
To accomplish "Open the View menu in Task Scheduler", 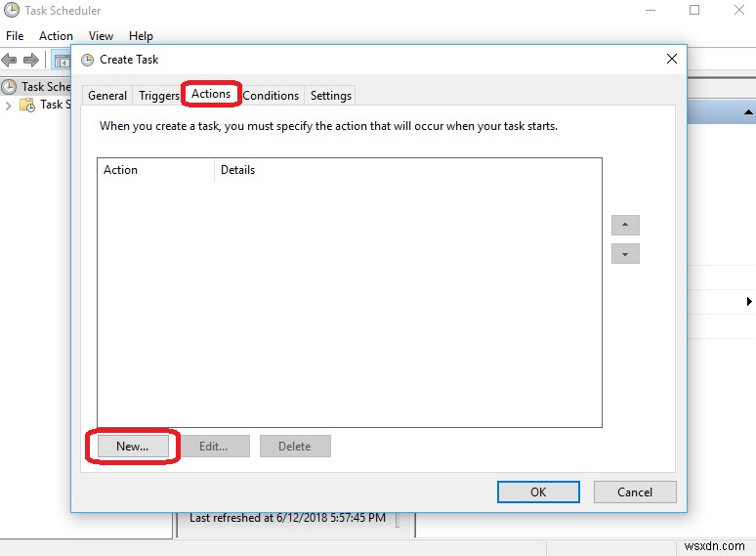I will click(x=101, y=36).
